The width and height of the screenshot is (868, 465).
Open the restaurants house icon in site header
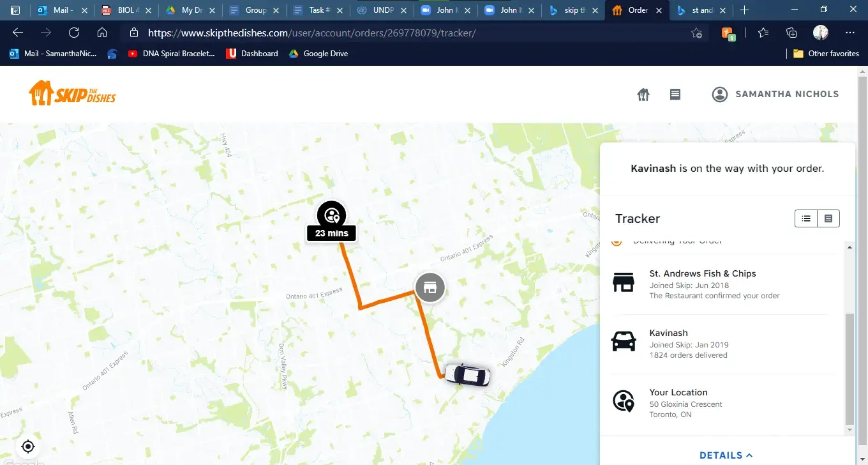point(643,95)
